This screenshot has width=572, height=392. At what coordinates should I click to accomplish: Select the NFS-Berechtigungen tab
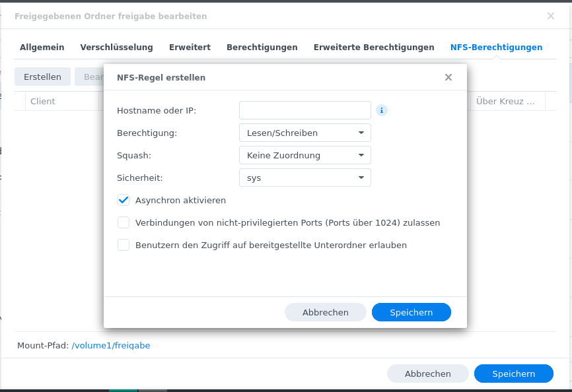[496, 48]
